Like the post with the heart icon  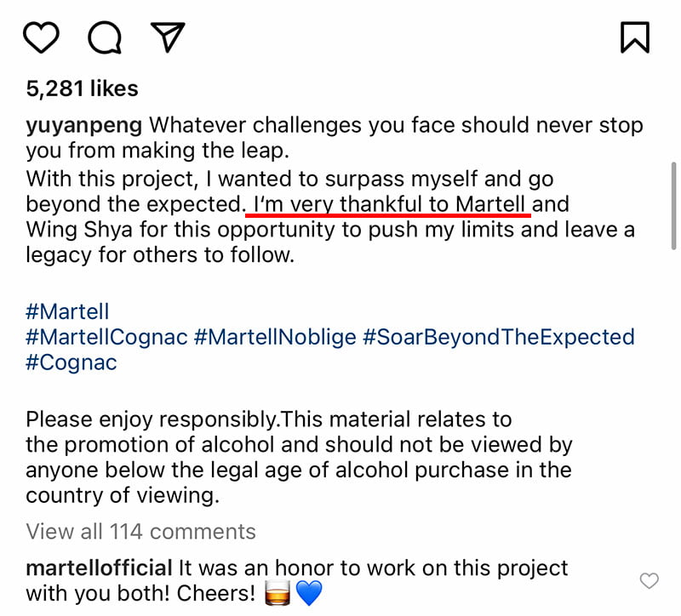click(41, 37)
